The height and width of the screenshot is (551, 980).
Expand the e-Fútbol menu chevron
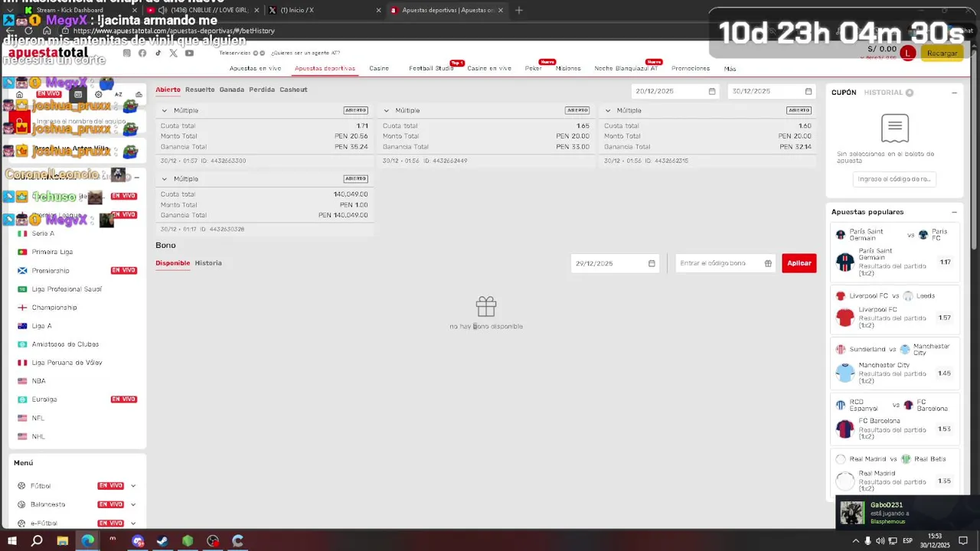(133, 523)
